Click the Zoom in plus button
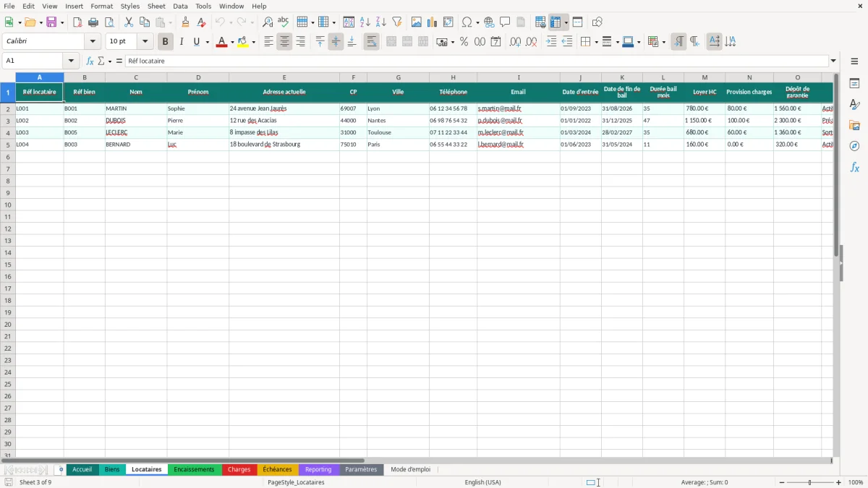 click(839, 482)
